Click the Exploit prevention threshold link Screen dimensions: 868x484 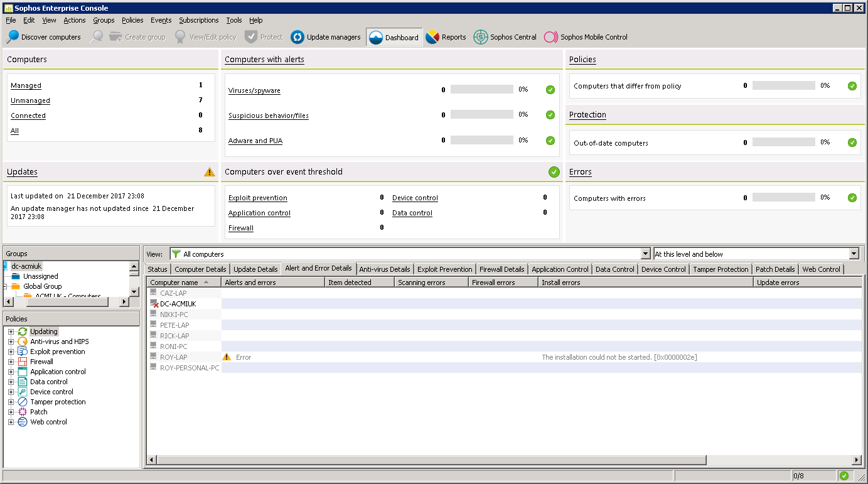[x=258, y=198]
